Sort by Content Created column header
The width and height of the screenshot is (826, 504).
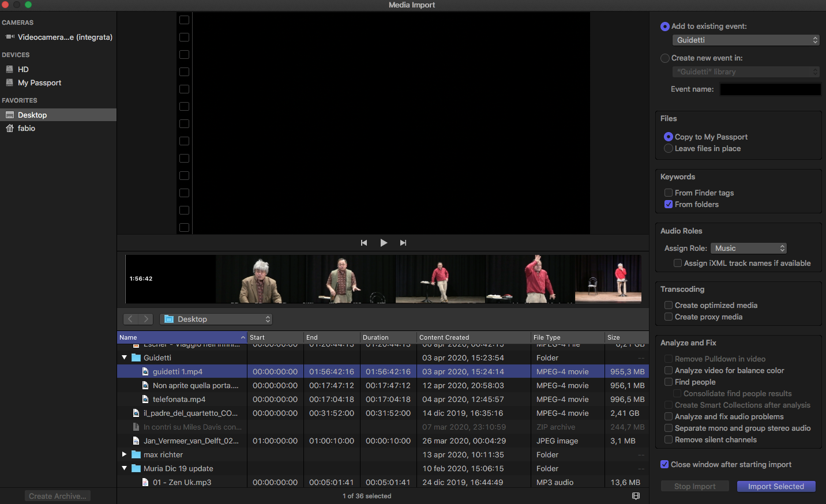474,337
